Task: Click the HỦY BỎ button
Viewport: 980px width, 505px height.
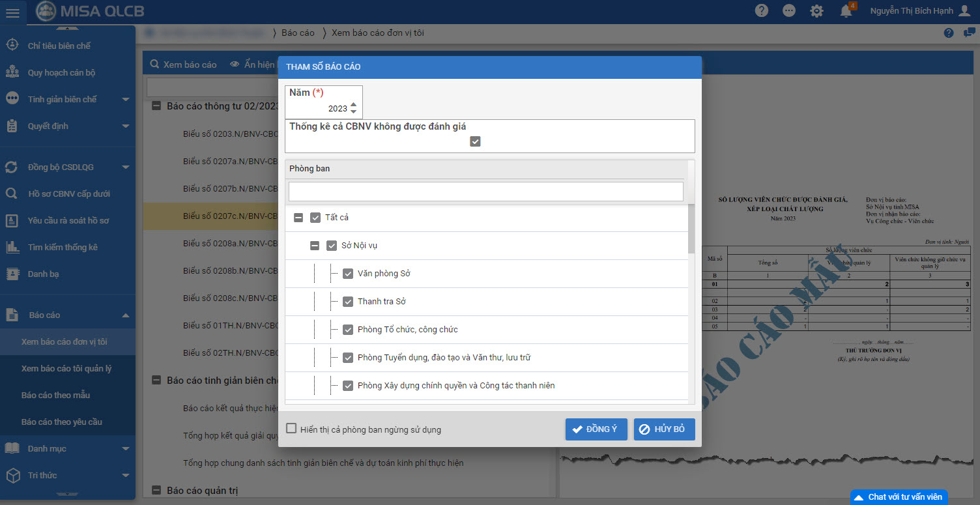Action: (664, 429)
